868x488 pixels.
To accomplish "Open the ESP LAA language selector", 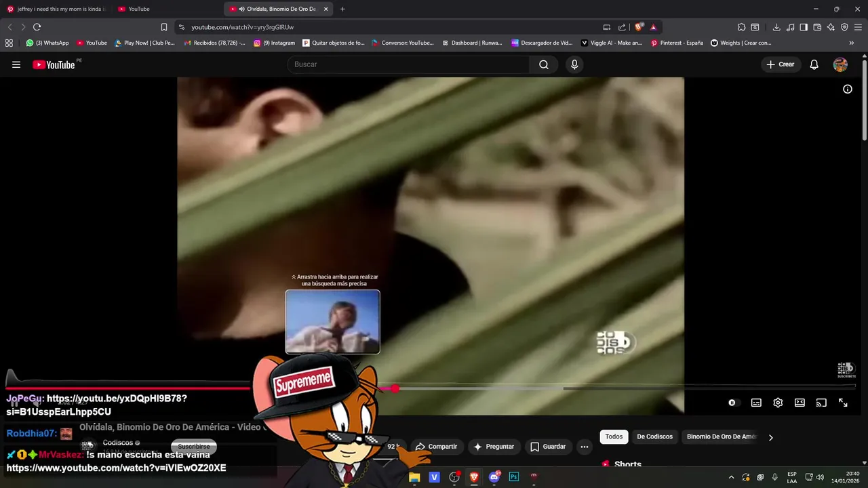I will [x=792, y=477].
